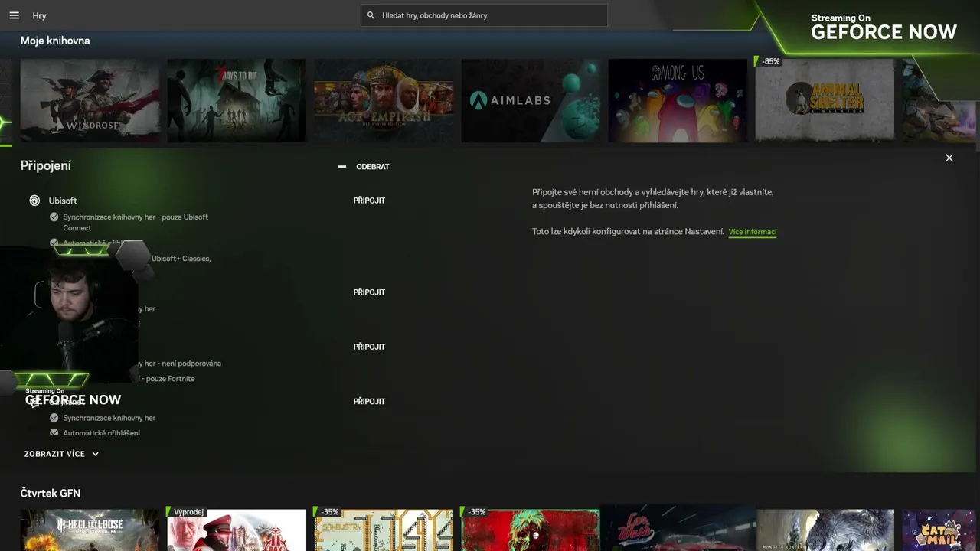
Task: Click checkmark beside 'pouze Ubisoft Connect' sync line
Action: pos(54,217)
